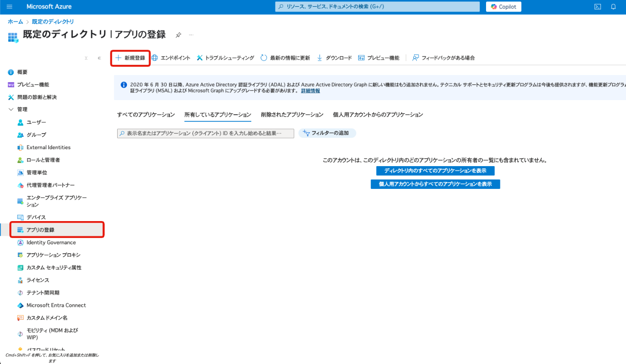
Task: Click the トラブルシューティング tools icon
Action: [200, 58]
